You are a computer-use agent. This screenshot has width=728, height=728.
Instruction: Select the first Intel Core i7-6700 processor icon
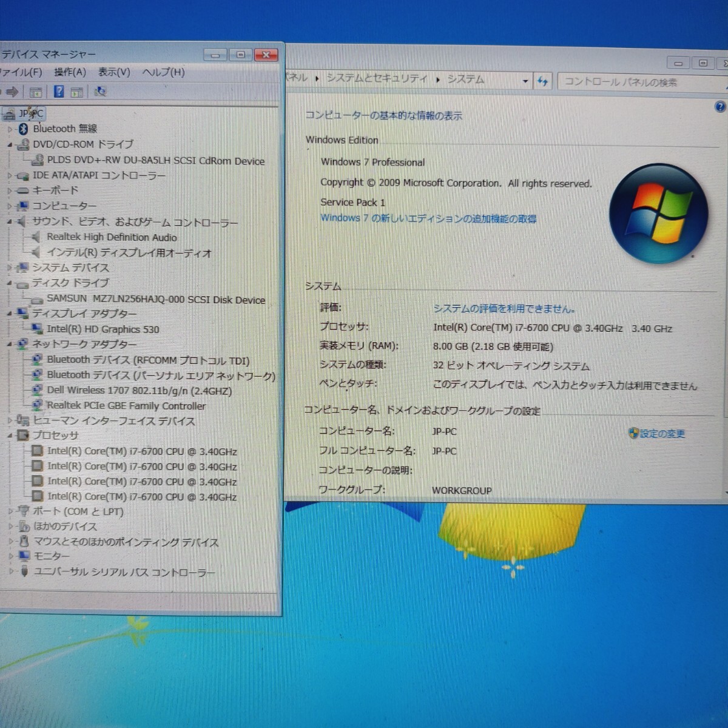(x=37, y=451)
